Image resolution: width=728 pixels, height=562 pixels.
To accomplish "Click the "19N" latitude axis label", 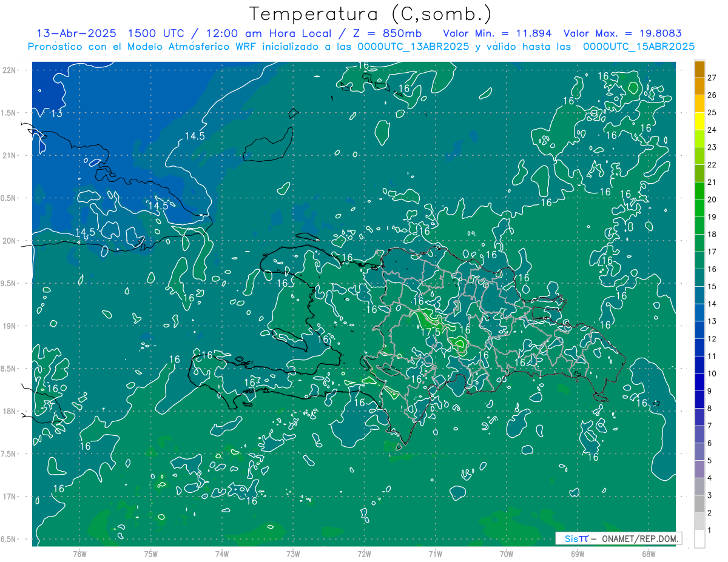I will (x=8, y=326).
